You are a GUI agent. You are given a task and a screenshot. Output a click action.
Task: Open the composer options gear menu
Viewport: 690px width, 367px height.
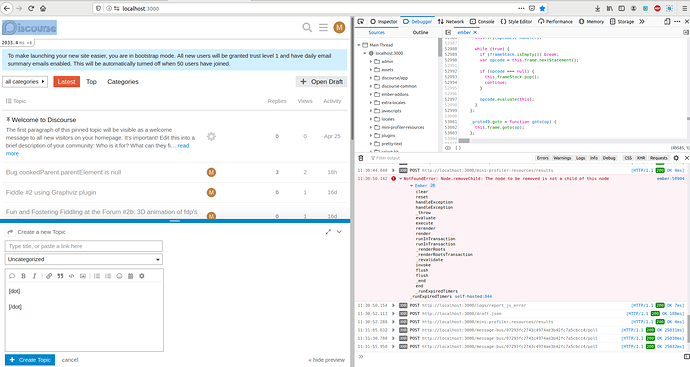[x=142, y=276]
